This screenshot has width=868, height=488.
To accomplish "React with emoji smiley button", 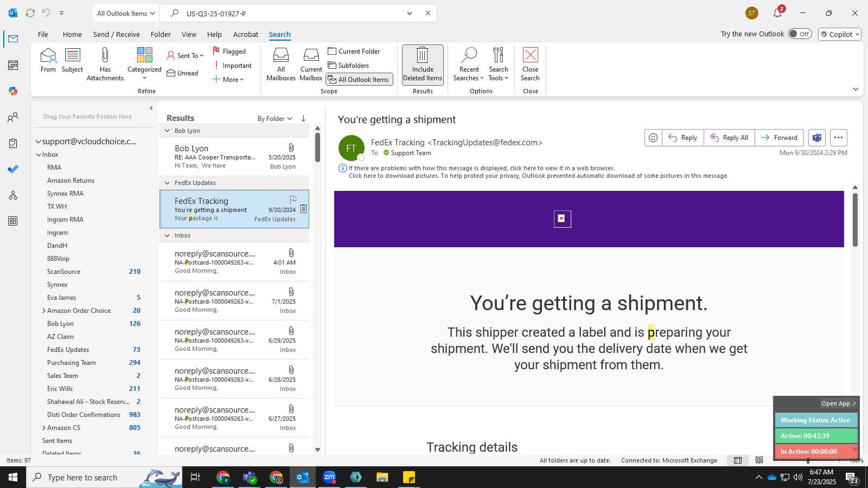I will (653, 138).
